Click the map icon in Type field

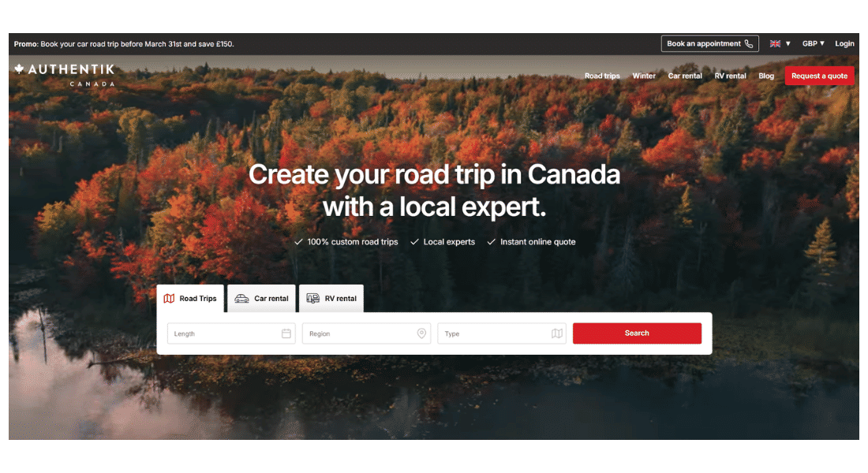click(557, 333)
